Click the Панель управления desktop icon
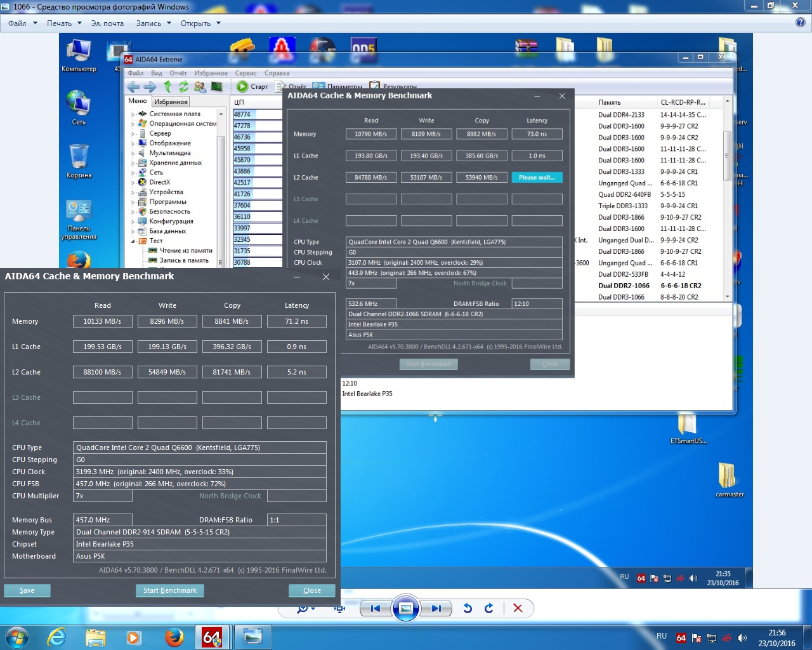 coord(79,220)
